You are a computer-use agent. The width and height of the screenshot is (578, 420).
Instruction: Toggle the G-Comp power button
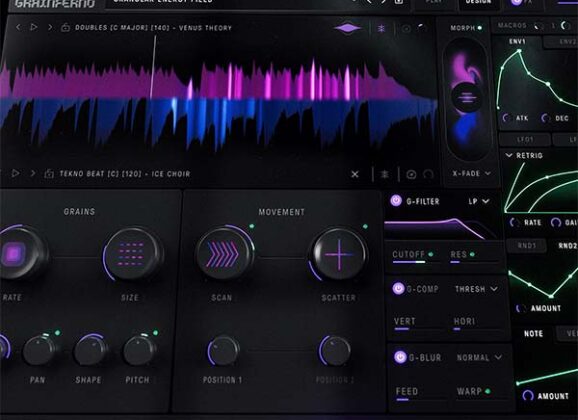click(x=398, y=288)
